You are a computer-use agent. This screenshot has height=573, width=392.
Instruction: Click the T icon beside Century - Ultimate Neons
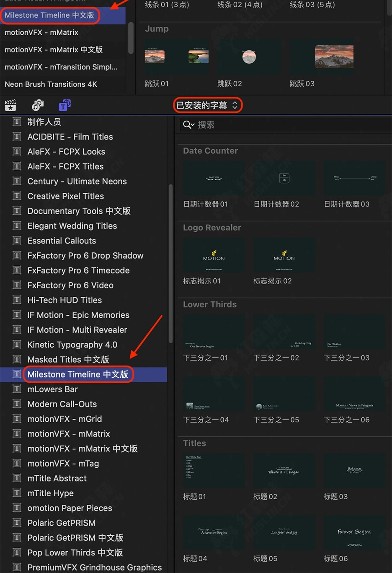(17, 181)
